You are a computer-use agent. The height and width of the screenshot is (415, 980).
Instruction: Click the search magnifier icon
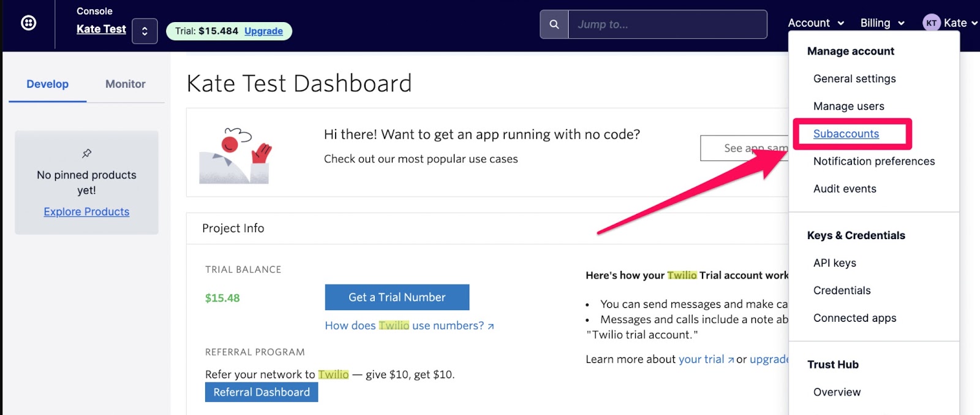554,25
